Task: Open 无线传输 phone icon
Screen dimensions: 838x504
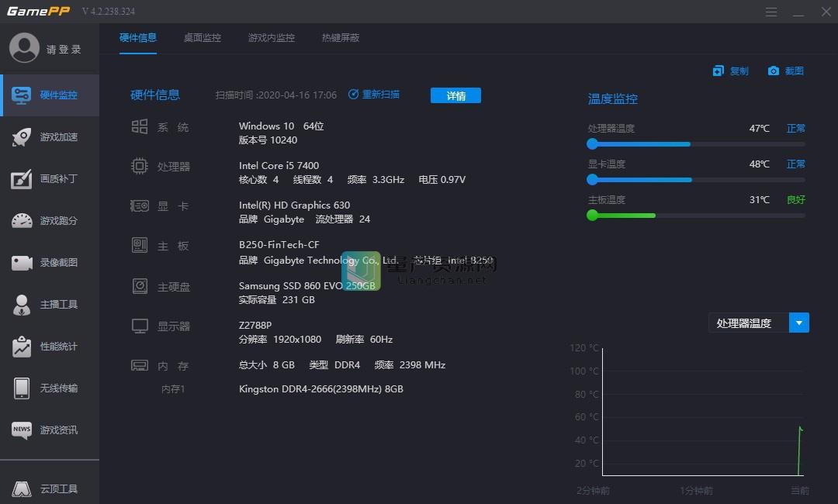Action: point(22,388)
